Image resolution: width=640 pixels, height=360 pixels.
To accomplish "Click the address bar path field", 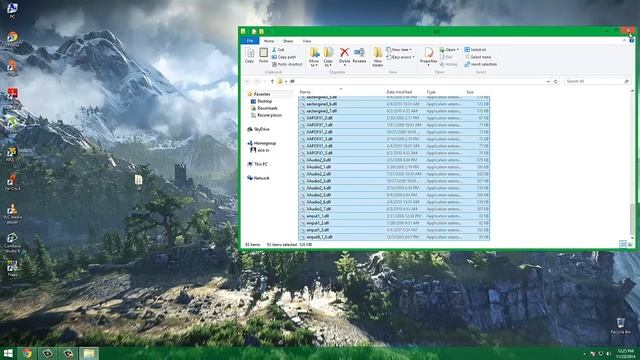I will pos(412,82).
